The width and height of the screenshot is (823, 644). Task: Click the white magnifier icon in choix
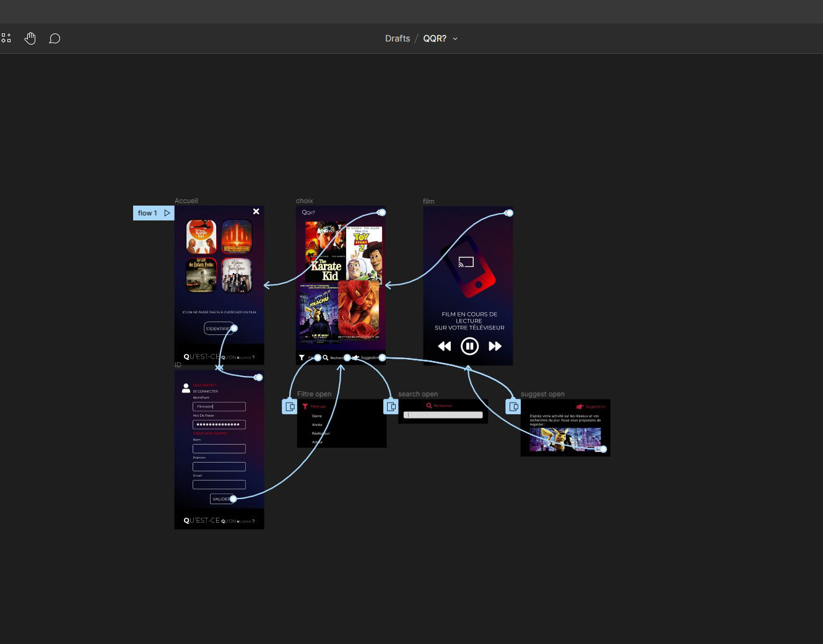click(326, 358)
